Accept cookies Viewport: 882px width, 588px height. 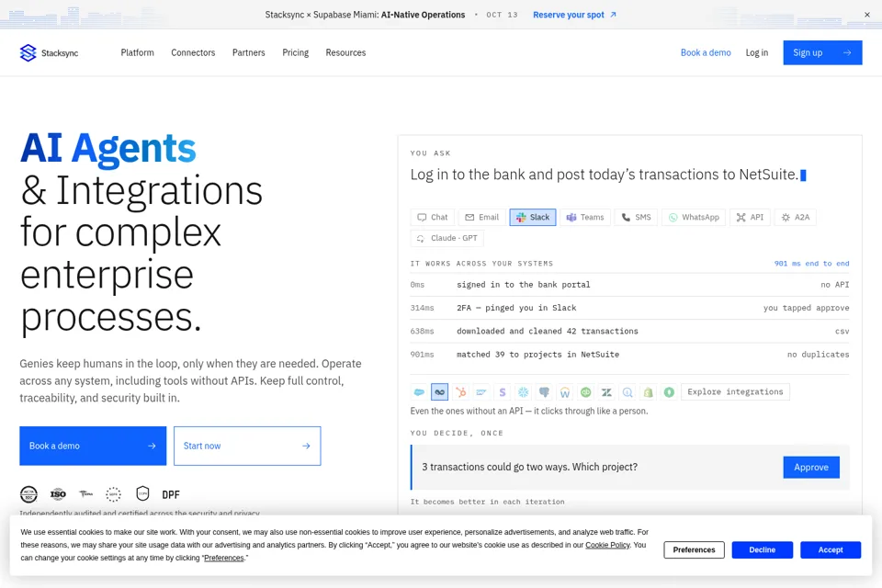831,549
